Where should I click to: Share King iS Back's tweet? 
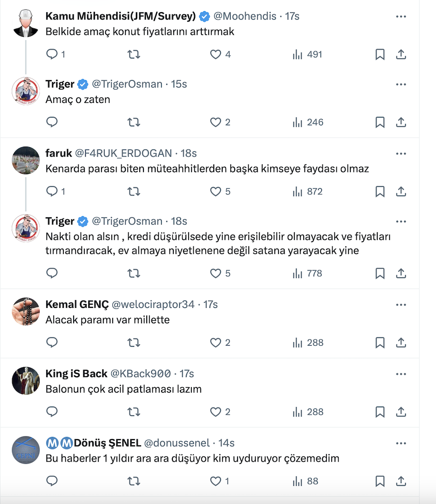pos(401,412)
